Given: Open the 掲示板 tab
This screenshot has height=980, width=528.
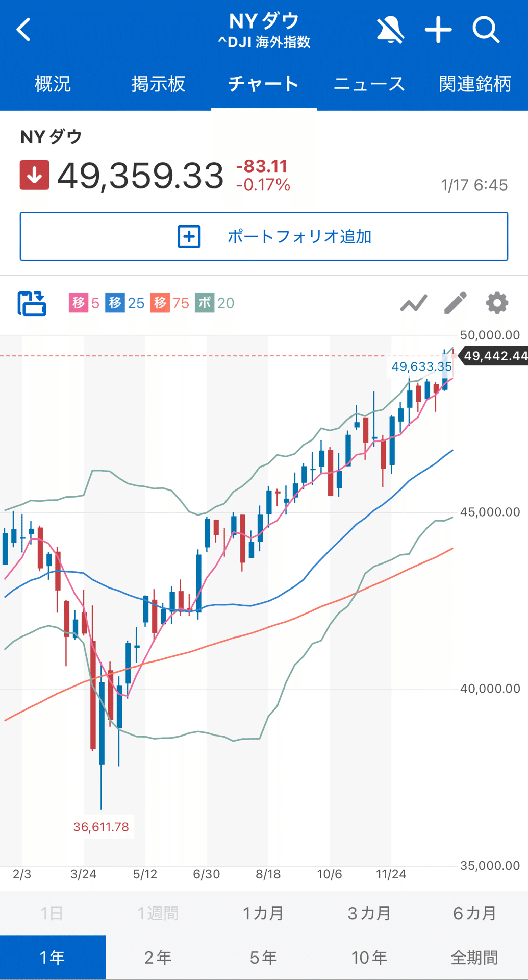Looking at the screenshot, I should click(158, 83).
